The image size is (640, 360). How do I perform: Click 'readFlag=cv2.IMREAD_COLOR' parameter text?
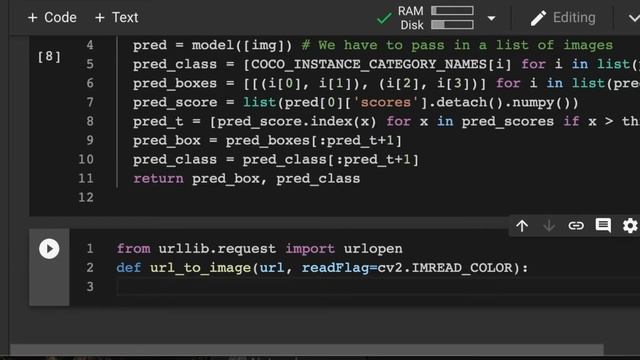pyautogui.click(x=407, y=268)
